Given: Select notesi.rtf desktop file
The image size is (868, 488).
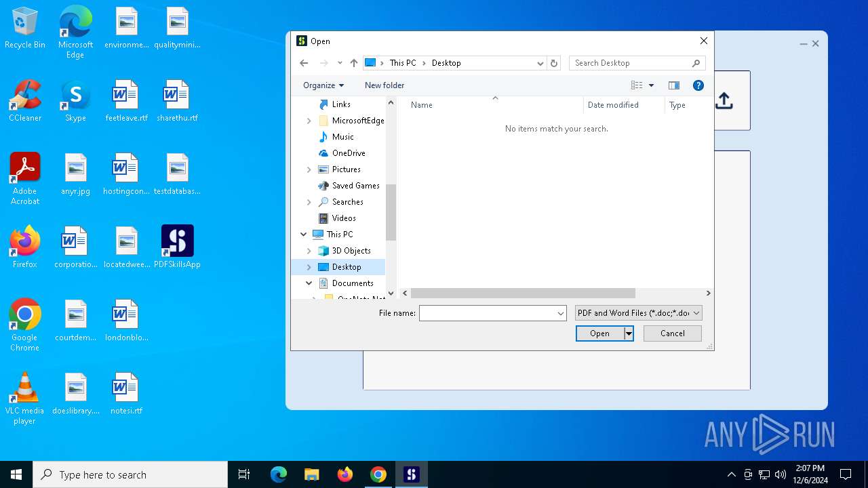Looking at the screenshot, I should tap(126, 394).
